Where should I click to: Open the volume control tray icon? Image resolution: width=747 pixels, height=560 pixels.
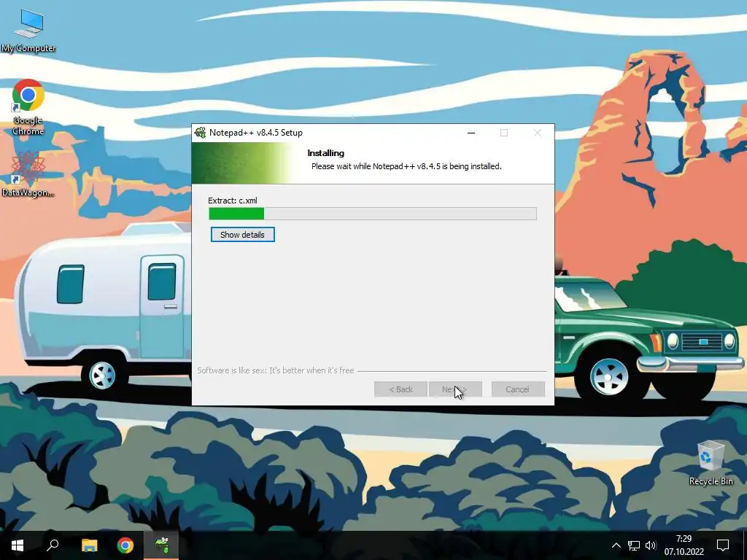651,545
